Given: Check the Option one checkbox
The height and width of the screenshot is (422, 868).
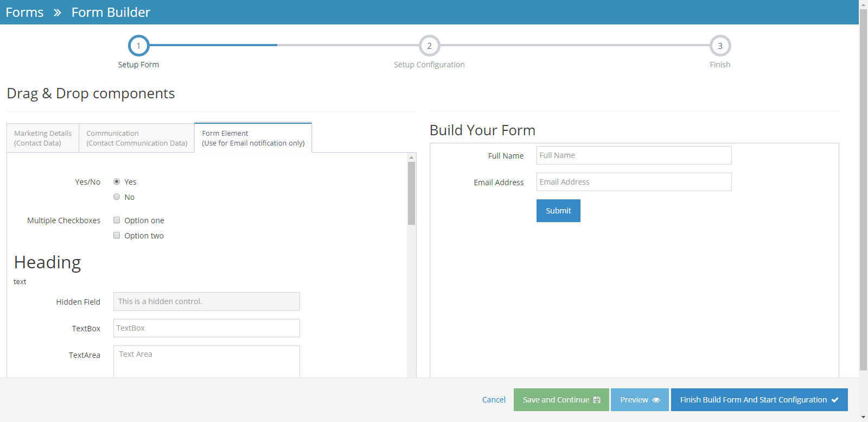Looking at the screenshot, I should (x=117, y=220).
